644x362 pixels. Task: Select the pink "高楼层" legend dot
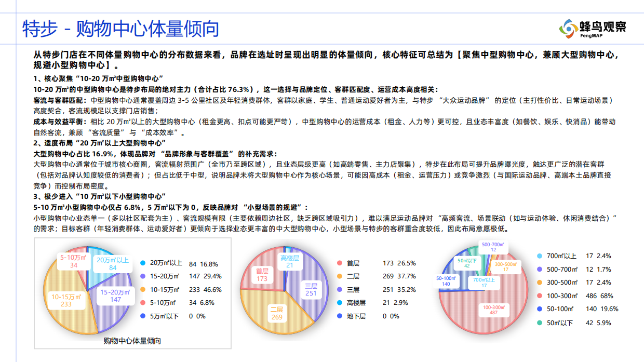339,302
